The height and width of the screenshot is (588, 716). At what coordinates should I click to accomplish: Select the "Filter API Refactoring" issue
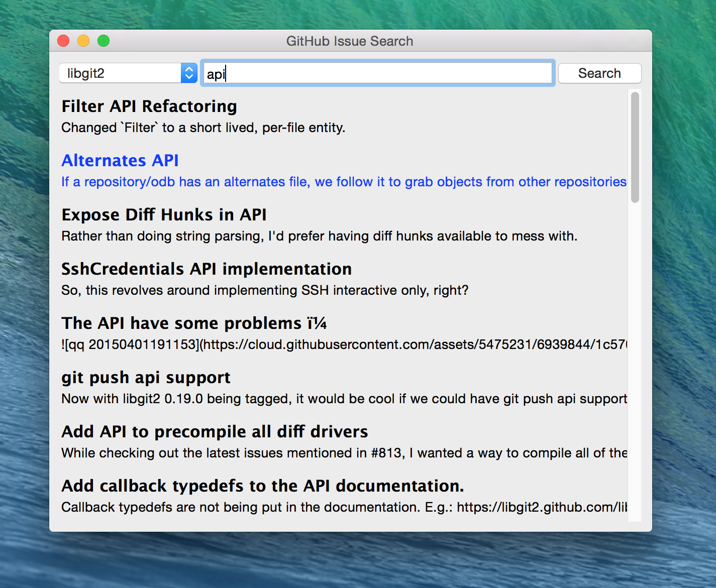(149, 106)
